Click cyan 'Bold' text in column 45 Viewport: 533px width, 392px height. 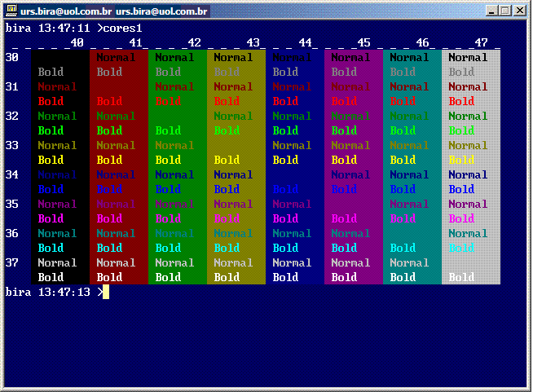(x=345, y=248)
